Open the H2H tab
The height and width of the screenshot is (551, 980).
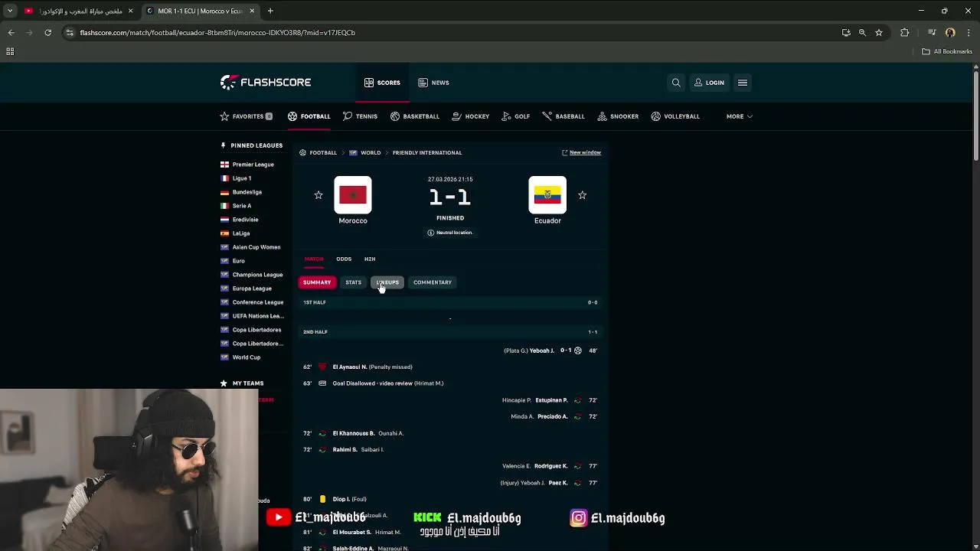click(x=370, y=259)
